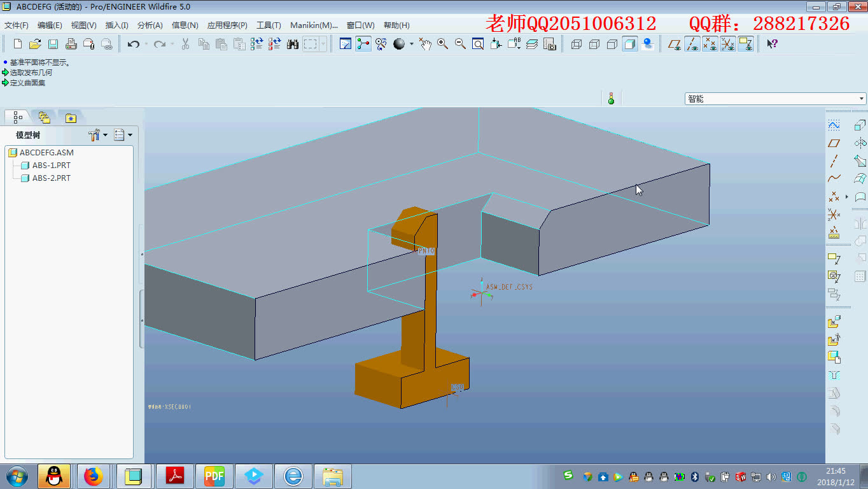Image resolution: width=868 pixels, height=489 pixels.
Task: Expand the model tree Show dropdown
Action: tap(122, 135)
